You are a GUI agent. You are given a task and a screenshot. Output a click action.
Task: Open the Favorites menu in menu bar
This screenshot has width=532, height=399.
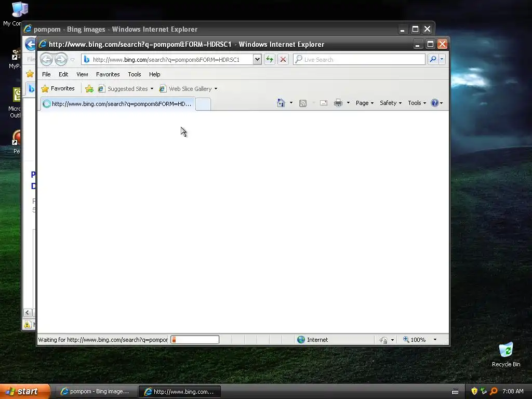point(108,74)
